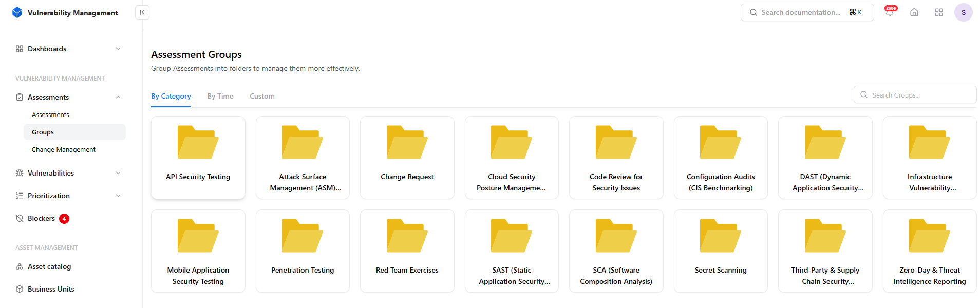Go to home via house icon
This screenshot has width=980, height=308.
(914, 12)
